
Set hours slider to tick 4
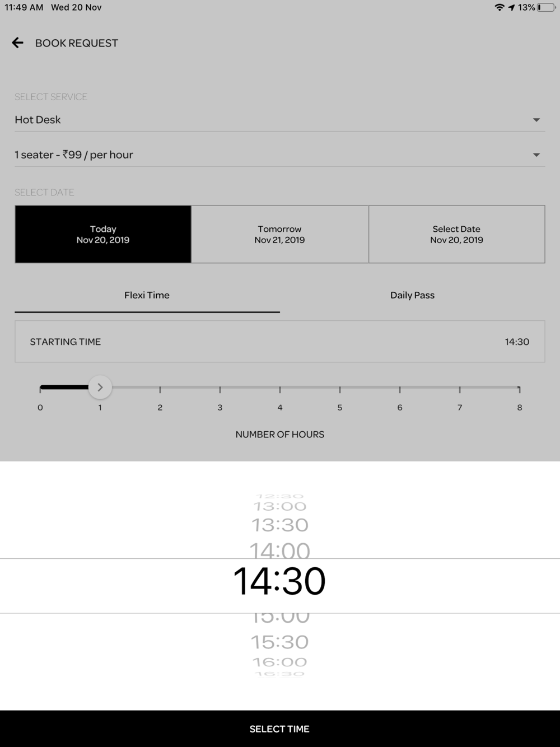(x=280, y=389)
